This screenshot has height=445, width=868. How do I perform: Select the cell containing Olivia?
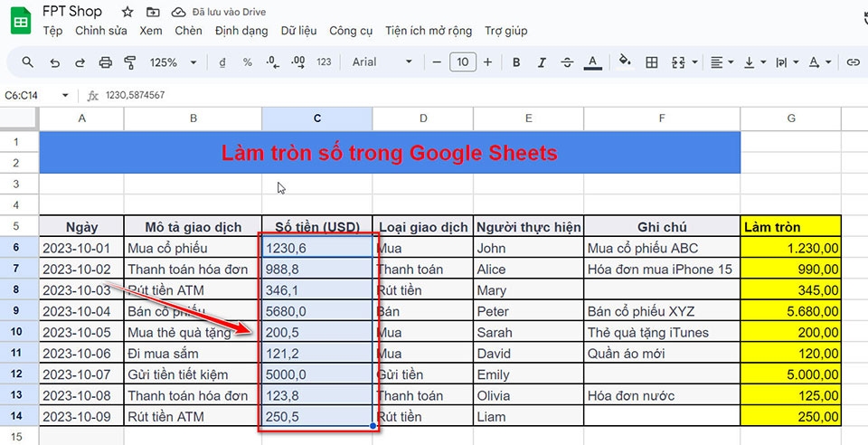pyautogui.click(x=529, y=395)
